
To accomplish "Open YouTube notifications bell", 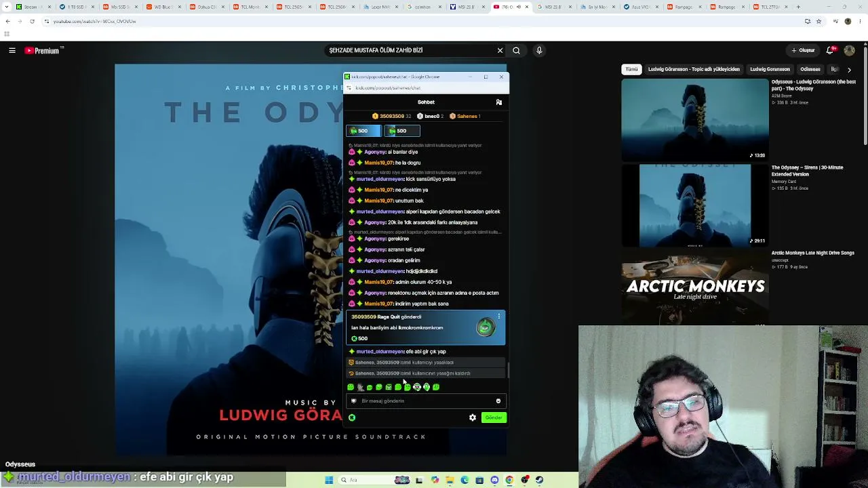I will tap(831, 50).
